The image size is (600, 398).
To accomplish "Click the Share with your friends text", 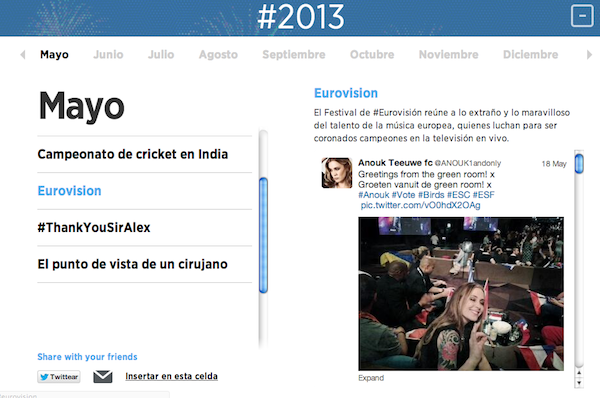I will [87, 357].
